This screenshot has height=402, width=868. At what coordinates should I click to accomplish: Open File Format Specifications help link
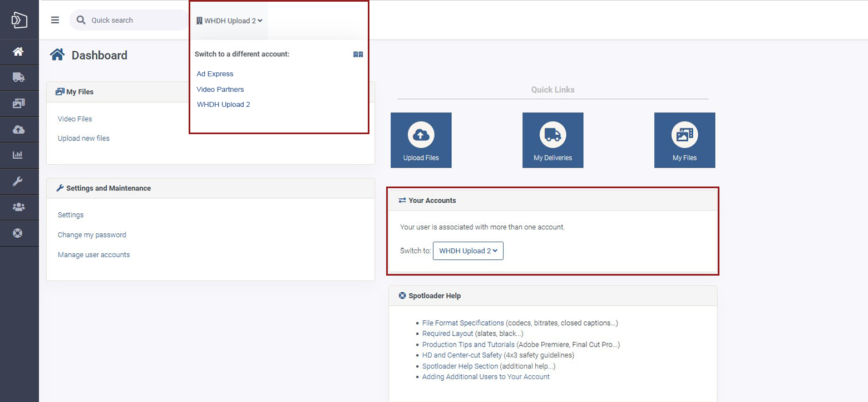tap(463, 323)
